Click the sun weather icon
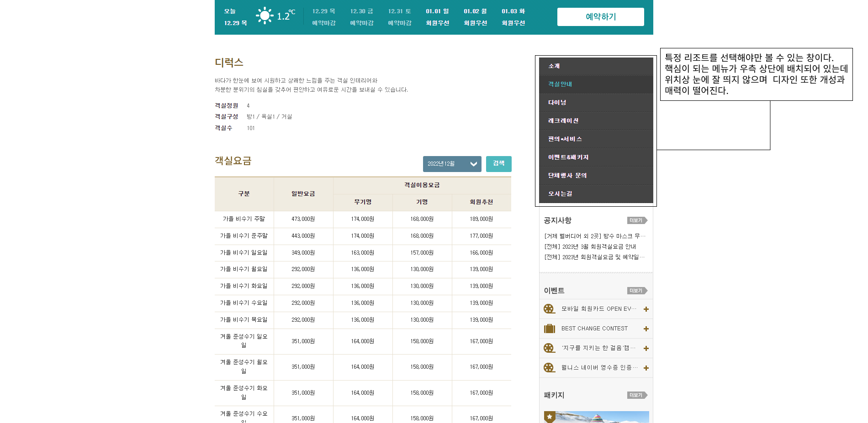 pyautogui.click(x=264, y=15)
